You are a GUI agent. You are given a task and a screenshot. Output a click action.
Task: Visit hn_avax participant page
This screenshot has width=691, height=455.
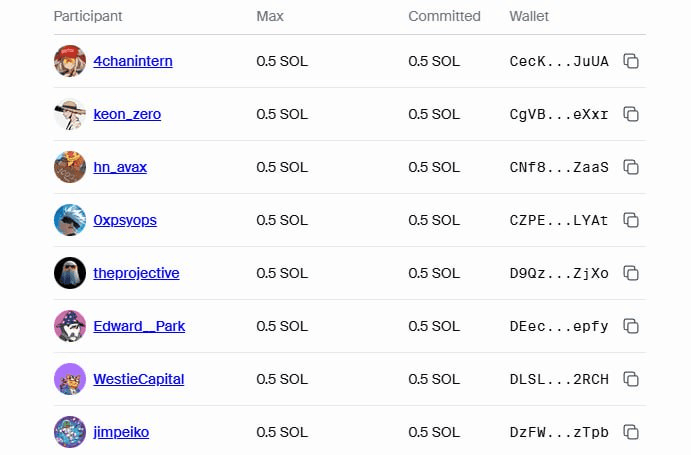(x=120, y=167)
